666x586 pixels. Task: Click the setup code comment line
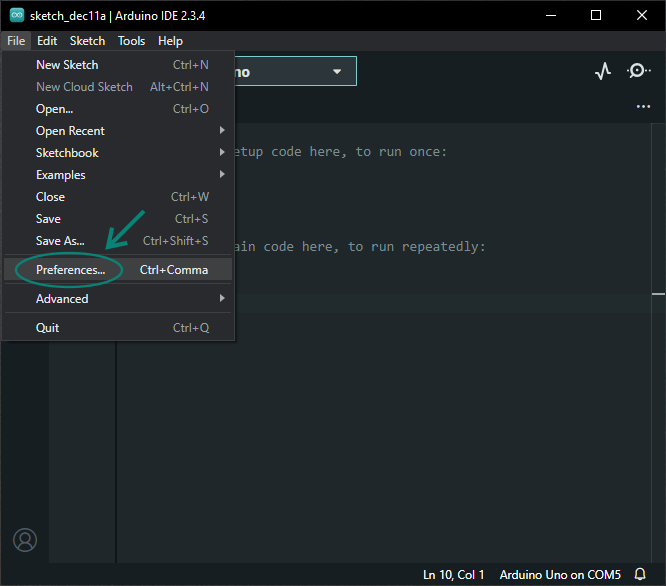pos(340,152)
